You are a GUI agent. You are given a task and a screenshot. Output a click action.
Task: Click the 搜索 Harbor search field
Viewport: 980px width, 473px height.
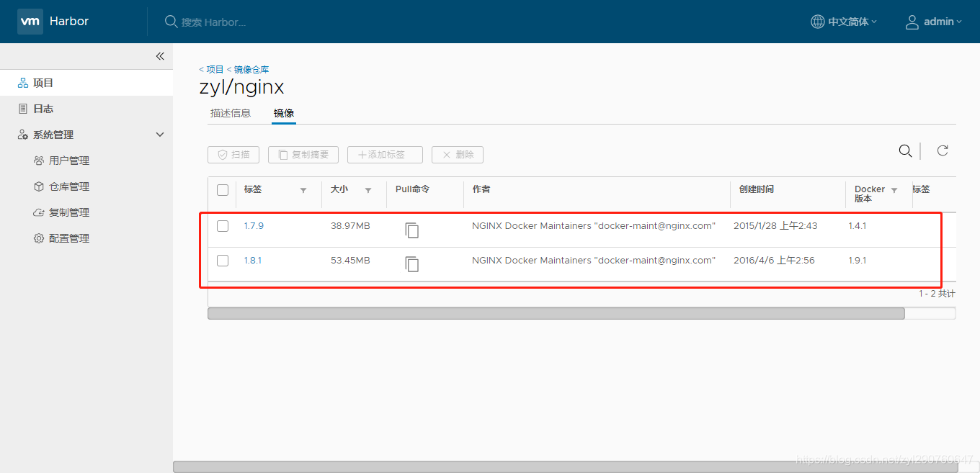(213, 22)
